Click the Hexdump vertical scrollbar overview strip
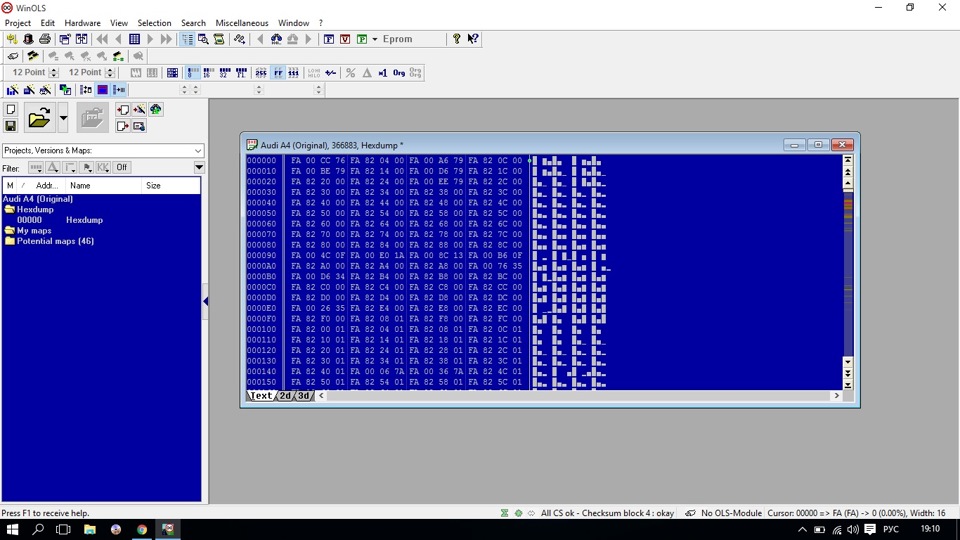The height and width of the screenshot is (540, 960). pos(848,276)
